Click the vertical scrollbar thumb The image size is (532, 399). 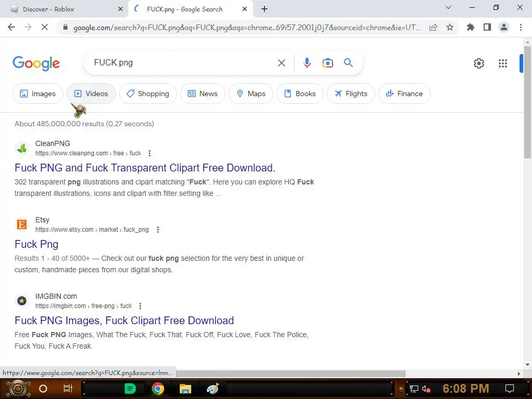point(527,102)
